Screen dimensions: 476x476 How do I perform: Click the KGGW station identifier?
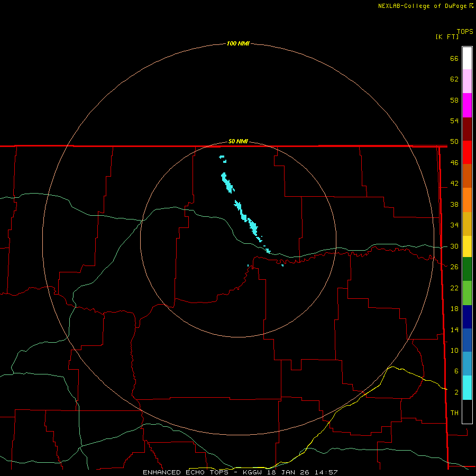pyautogui.click(x=252, y=472)
